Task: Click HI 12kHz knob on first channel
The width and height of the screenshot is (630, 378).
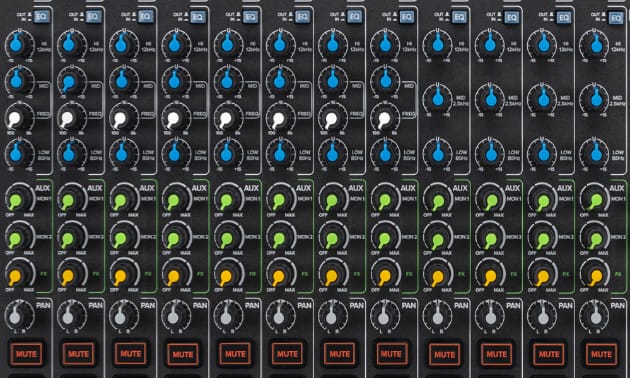Action: pos(18,44)
